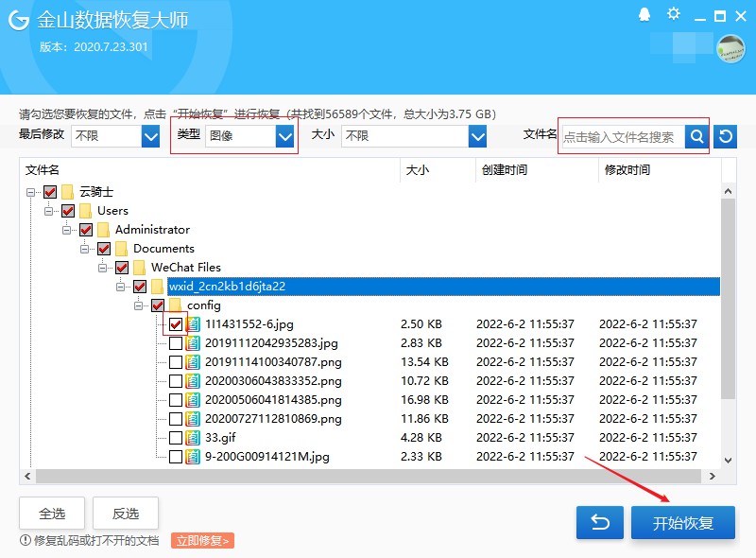Image resolution: width=756 pixels, height=558 pixels.
Task: Click the image file icon of 1I1431552-6.jpg
Action: (194, 324)
